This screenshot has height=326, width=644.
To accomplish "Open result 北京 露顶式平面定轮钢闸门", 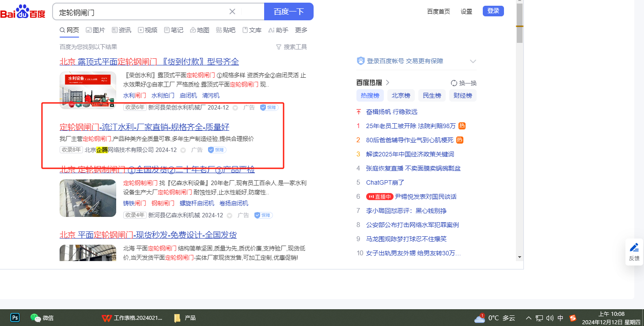I will click(x=149, y=61).
